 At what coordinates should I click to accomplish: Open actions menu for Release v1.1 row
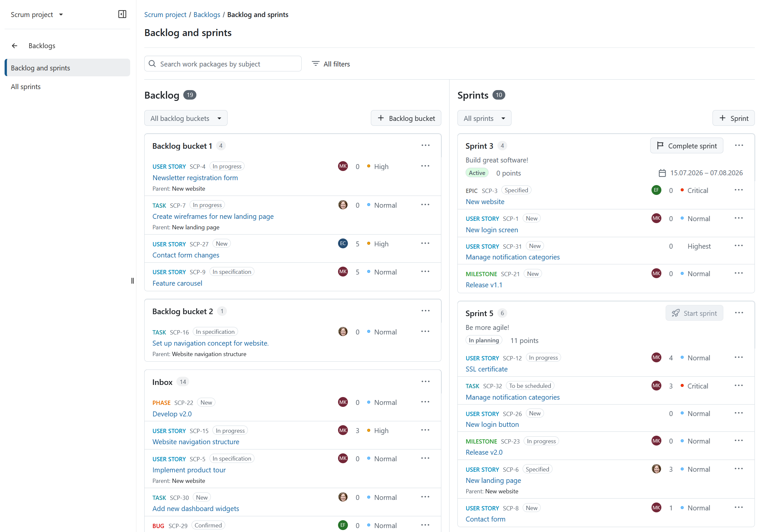click(x=738, y=273)
